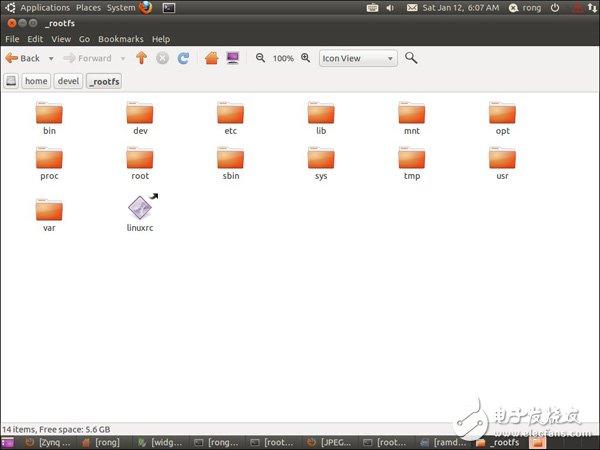Click the Up arrow to parent folder
Viewport: 600px width, 450px height.
coord(141,58)
